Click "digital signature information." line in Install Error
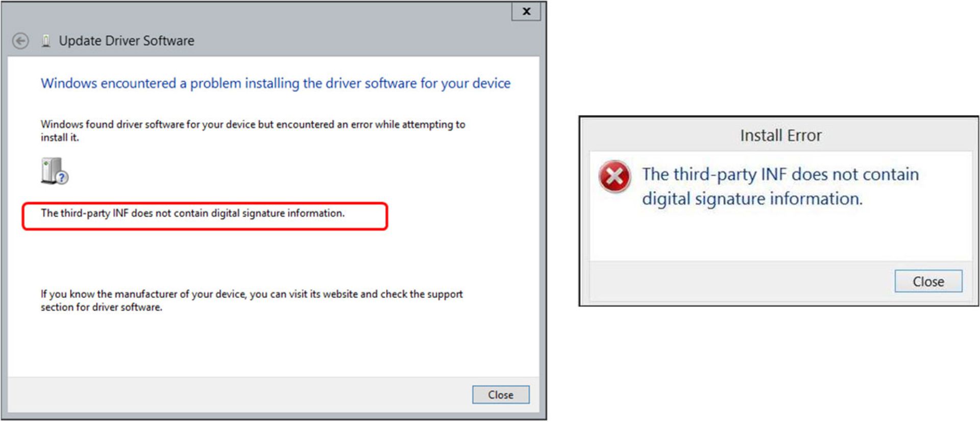The image size is (980, 422). (752, 199)
